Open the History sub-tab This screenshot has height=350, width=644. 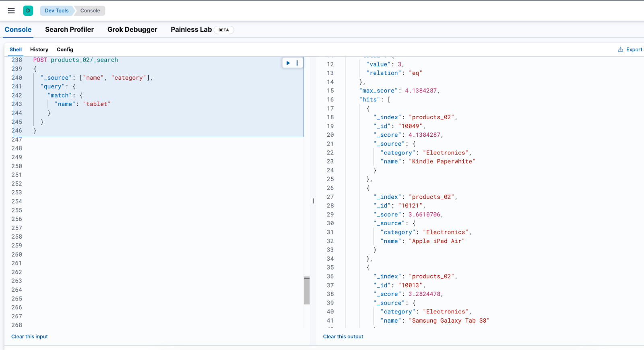pos(39,49)
